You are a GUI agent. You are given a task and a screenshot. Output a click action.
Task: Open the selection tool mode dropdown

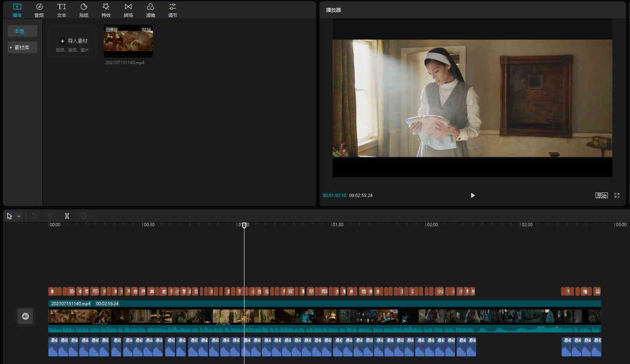point(19,216)
